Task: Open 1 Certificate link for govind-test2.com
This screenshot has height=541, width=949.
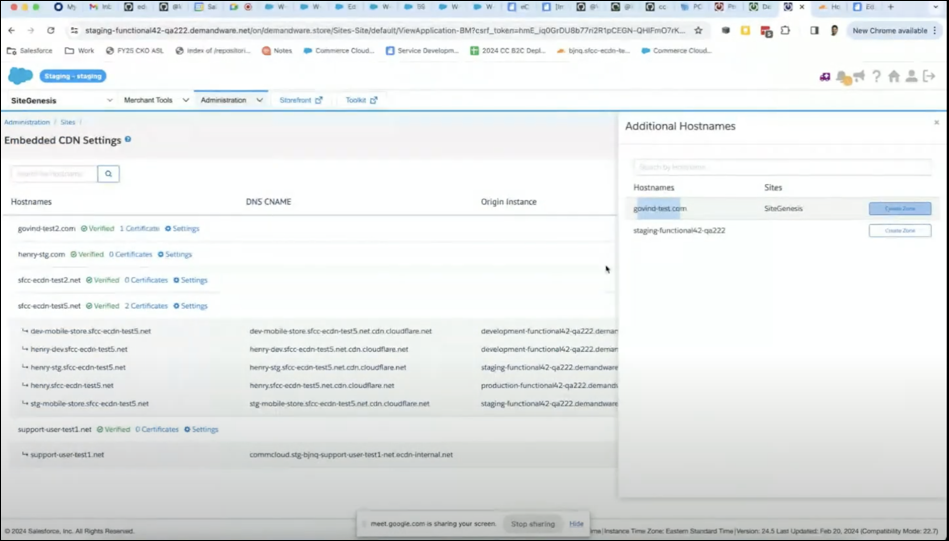Action: click(x=139, y=229)
